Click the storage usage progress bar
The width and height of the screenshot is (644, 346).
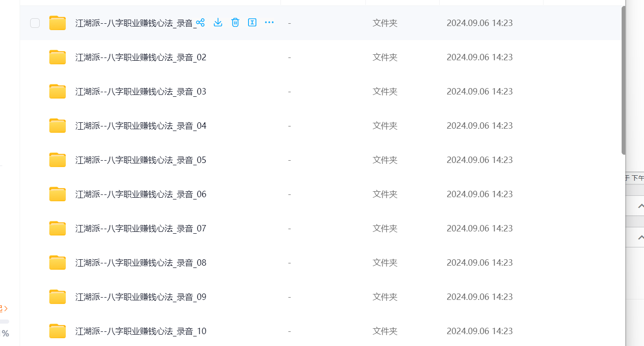(5, 321)
